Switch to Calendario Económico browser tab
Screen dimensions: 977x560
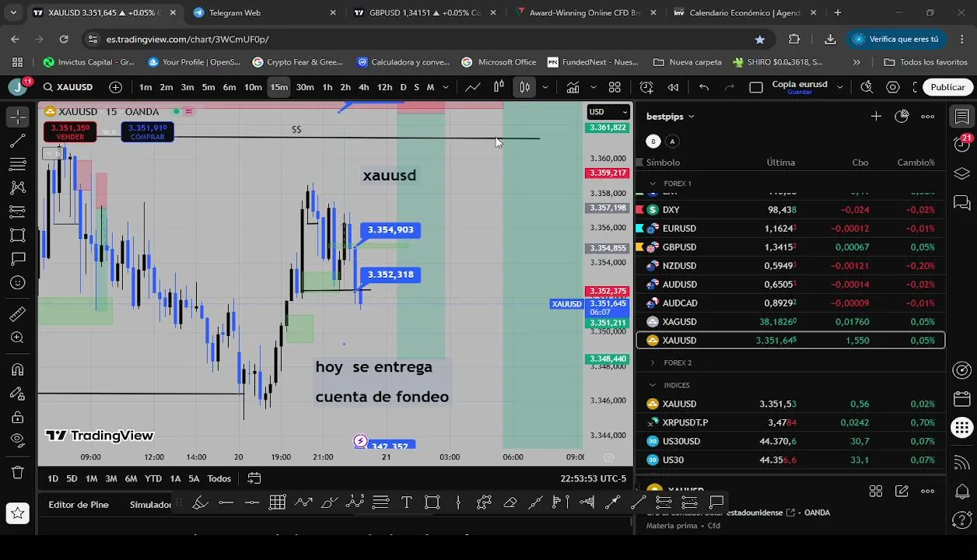coord(744,12)
